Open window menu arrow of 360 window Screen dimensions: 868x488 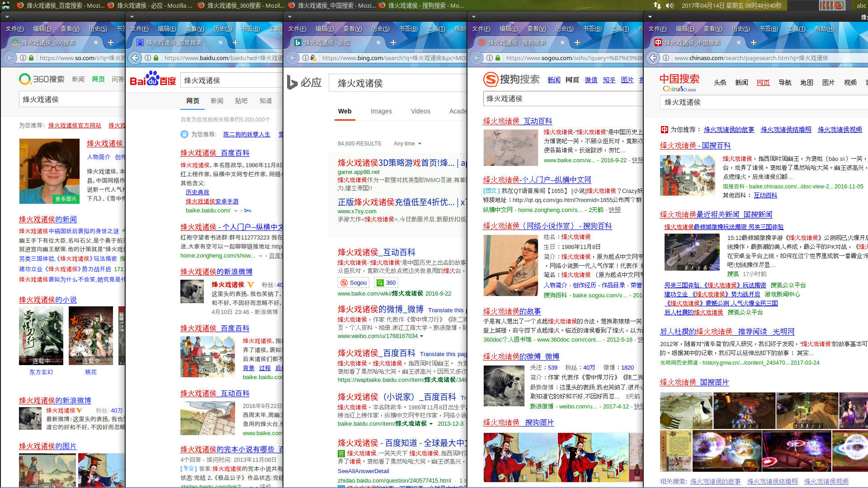point(7,17)
